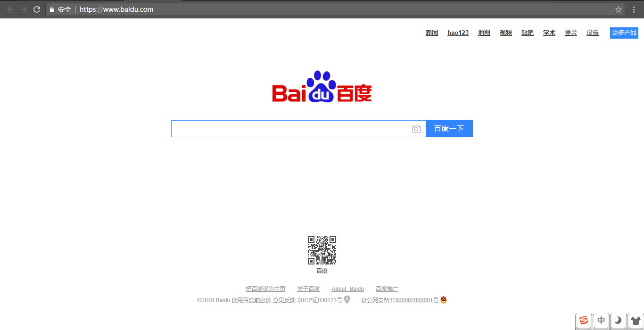Viewport: 644px width, 330px height.
Task: Click the 安全 secure label
Action: tap(65, 9)
